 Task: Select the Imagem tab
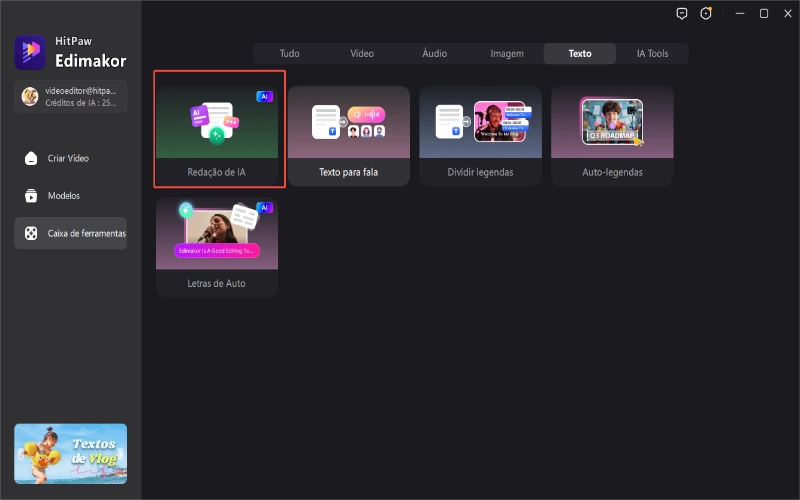tap(507, 54)
